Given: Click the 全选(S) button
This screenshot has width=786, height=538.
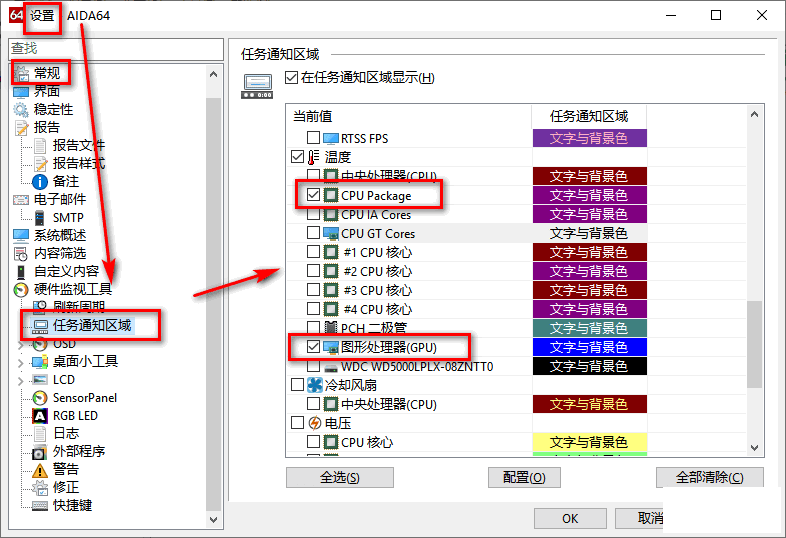Looking at the screenshot, I should [x=340, y=477].
